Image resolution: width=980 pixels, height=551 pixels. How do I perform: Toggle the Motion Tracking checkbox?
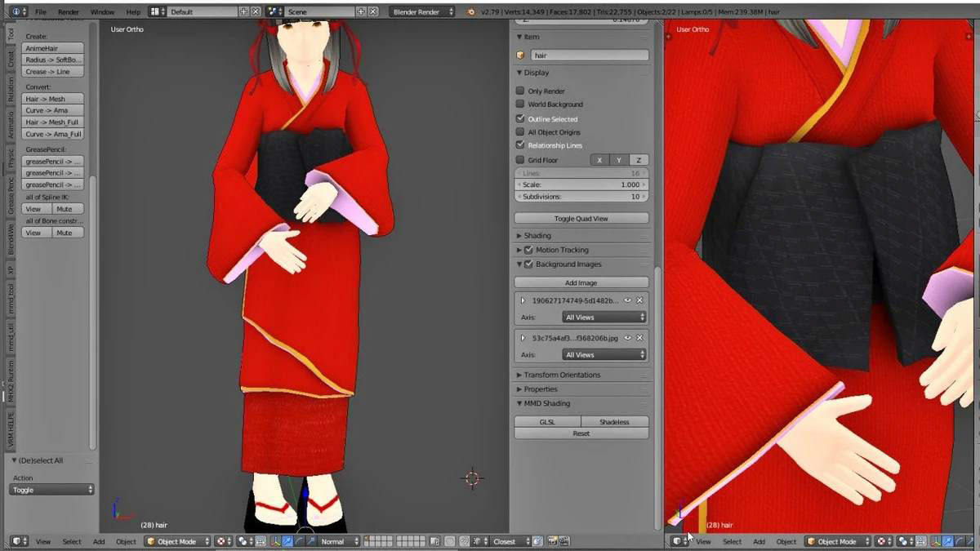529,250
